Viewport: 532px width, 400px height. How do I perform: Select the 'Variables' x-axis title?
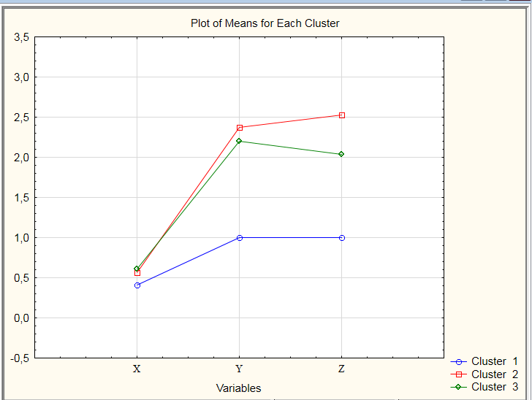click(x=238, y=388)
